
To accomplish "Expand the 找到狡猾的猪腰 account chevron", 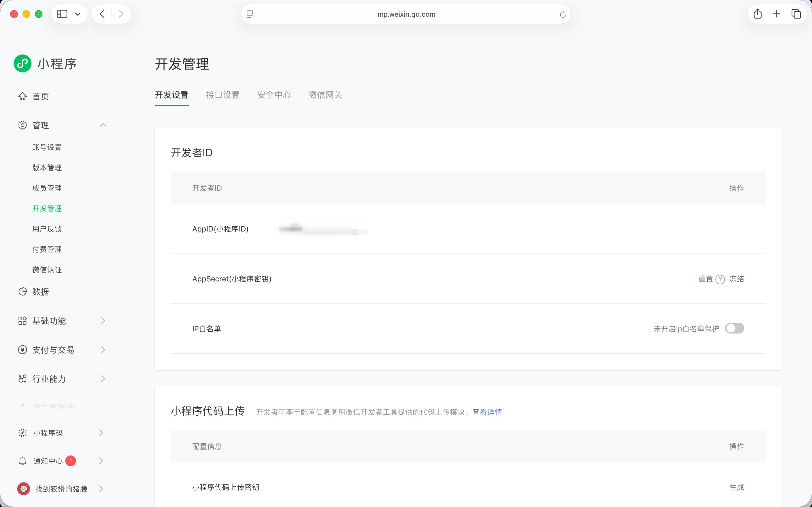I will (101, 489).
